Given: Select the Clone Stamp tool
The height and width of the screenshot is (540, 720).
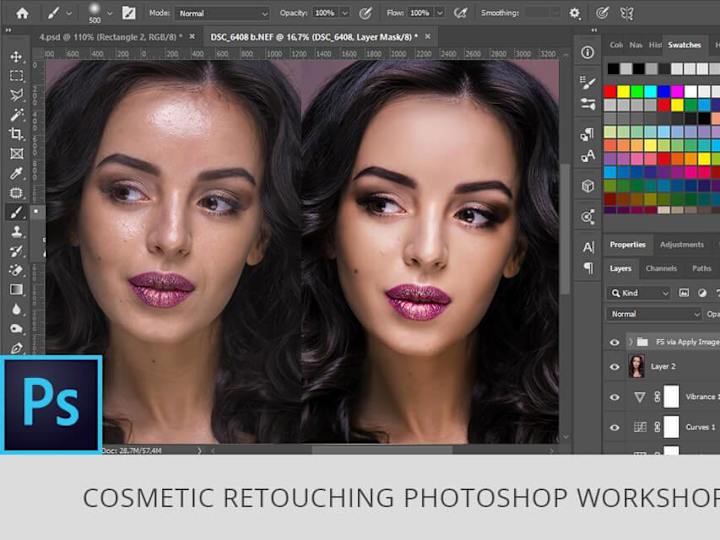Looking at the screenshot, I should click(17, 231).
